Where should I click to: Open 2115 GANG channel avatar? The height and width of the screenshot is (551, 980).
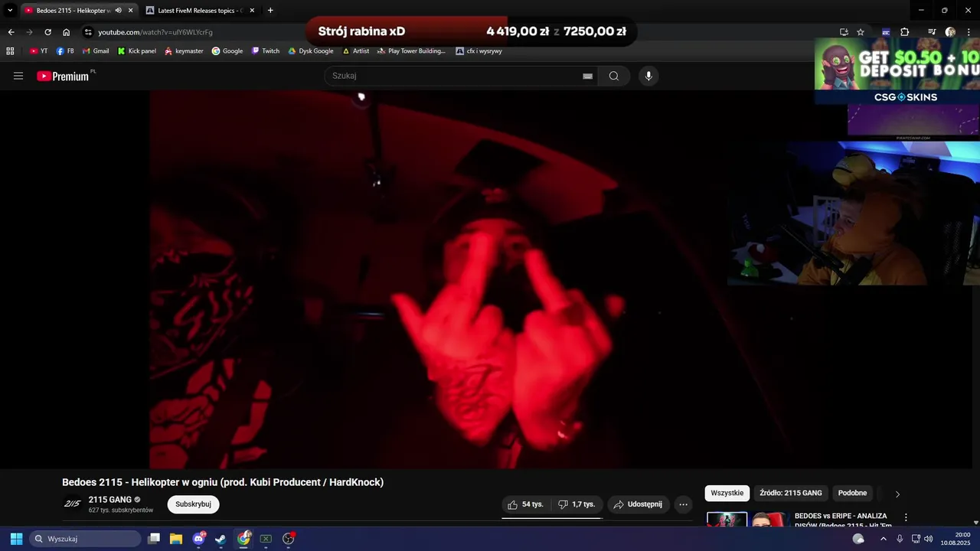click(72, 504)
